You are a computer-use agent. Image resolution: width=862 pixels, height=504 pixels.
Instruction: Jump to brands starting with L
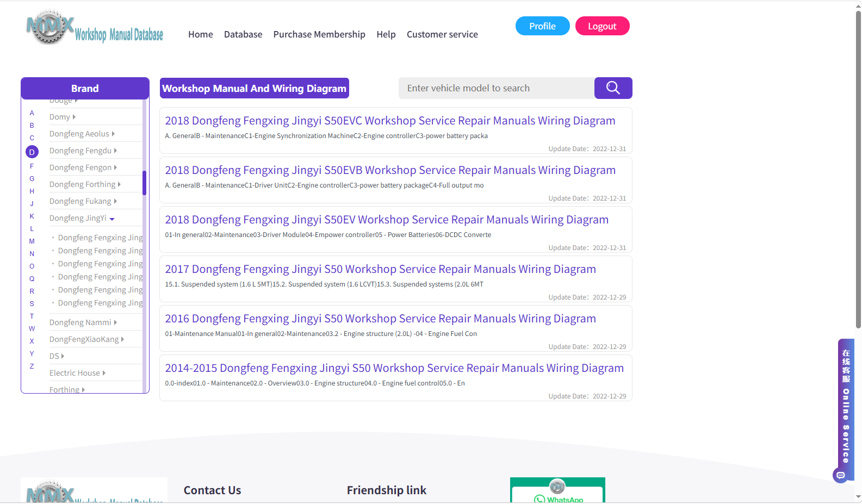tap(32, 229)
